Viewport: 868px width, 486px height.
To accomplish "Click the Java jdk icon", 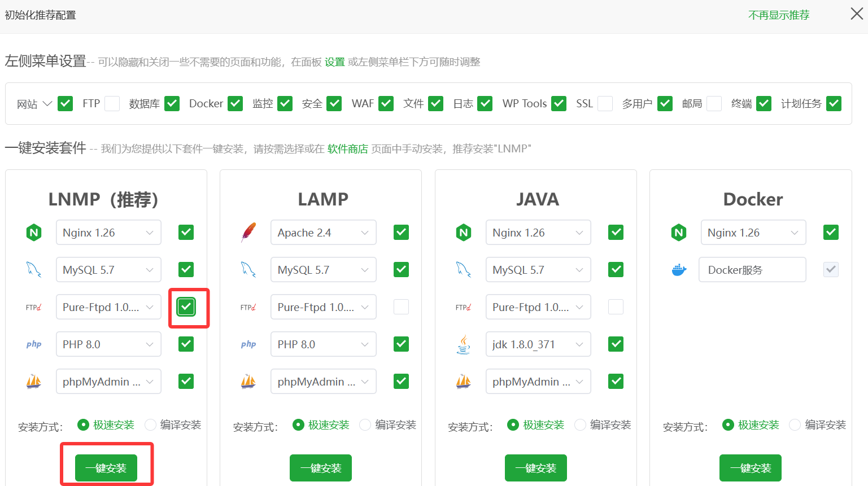I will point(463,344).
